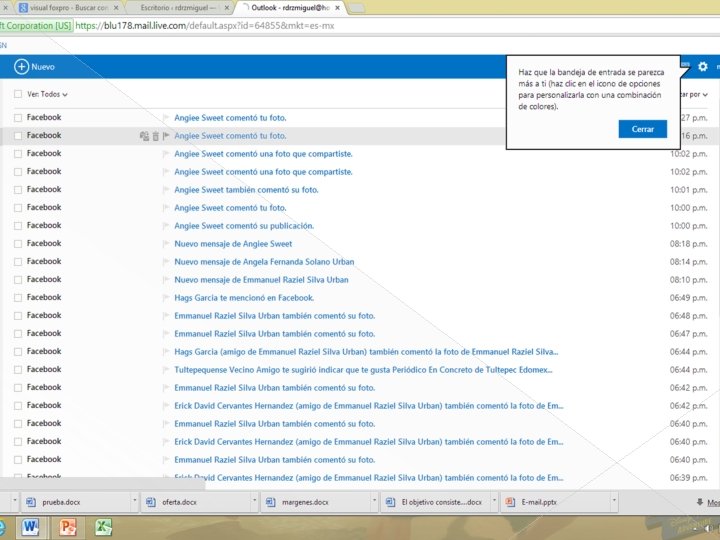Switch to the Outlook - rdrzmiguel tab
Image resolution: width=720 pixels, height=540 pixels.
290,8
